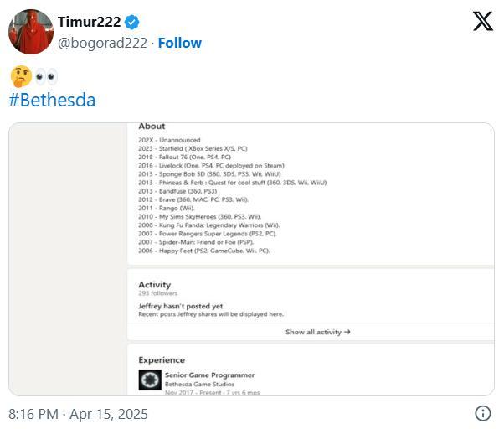Click the tweet info icon
The width and height of the screenshot is (504, 429).
483,413
